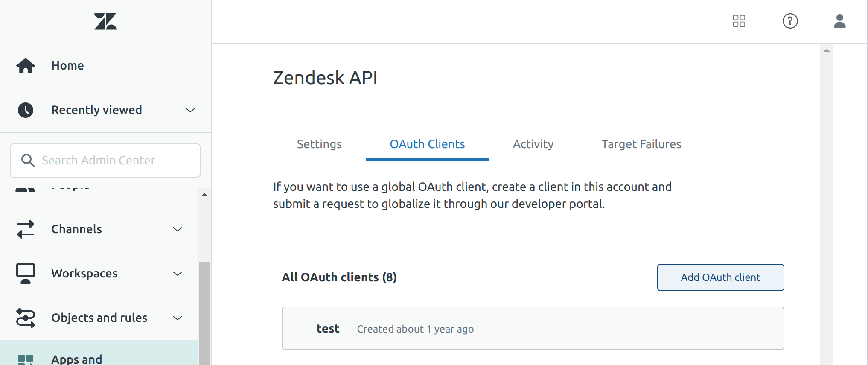The image size is (868, 365).
Task: Click the sidebar scrollbar up arrow
Action: [x=204, y=195]
